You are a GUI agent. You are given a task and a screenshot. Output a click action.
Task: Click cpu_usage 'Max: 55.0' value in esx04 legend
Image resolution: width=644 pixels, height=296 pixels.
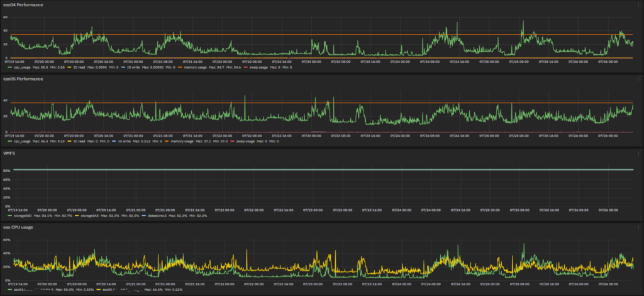point(40,67)
